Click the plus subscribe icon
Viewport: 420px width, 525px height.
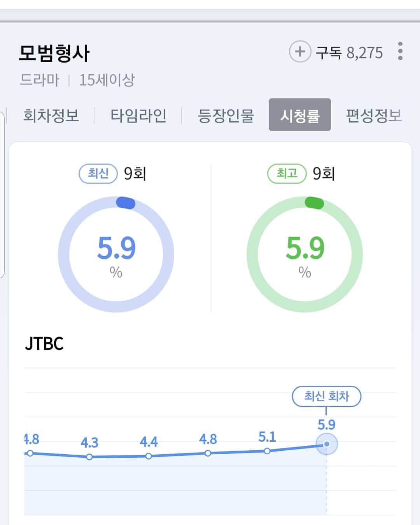[300, 52]
